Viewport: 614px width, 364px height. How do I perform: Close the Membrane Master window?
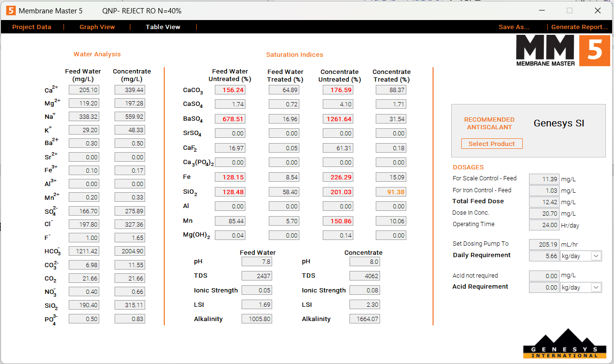pyautogui.click(x=598, y=10)
